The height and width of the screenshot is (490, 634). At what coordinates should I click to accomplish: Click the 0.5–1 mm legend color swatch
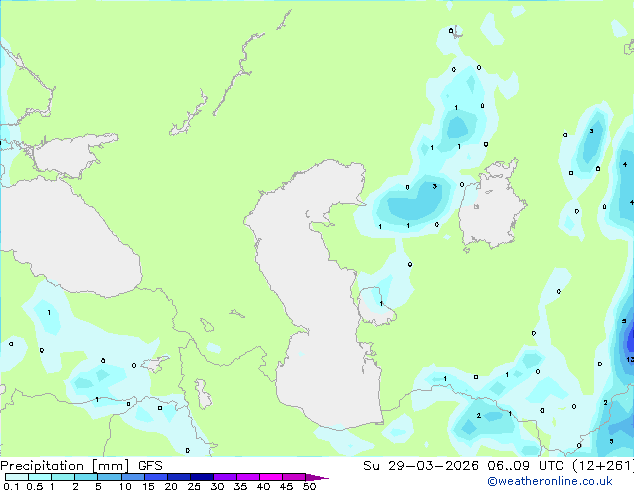(x=40, y=477)
